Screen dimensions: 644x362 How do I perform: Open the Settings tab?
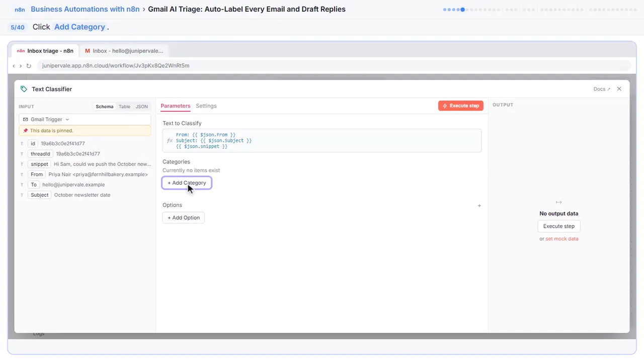206,106
